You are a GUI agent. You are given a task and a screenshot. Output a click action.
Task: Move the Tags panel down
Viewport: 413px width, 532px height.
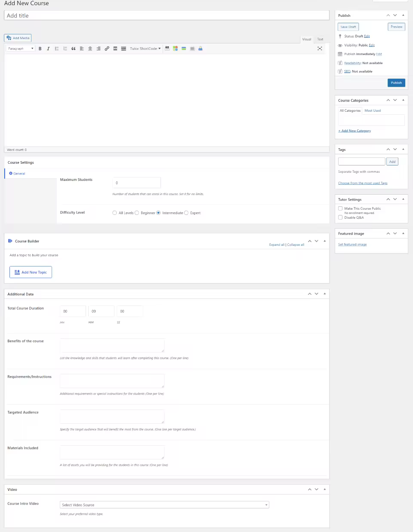[395, 149]
